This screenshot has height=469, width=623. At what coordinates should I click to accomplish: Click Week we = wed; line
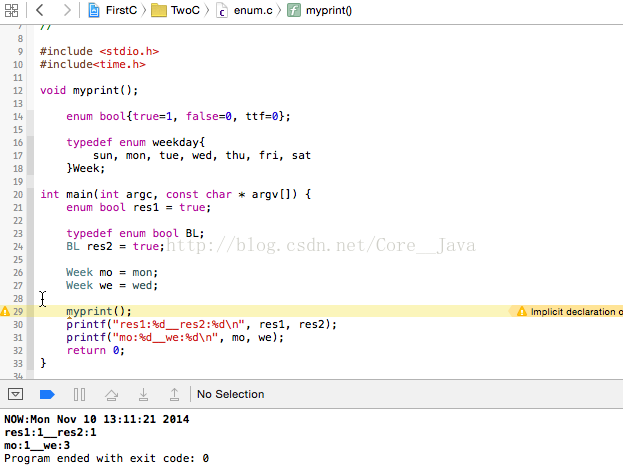point(112,285)
